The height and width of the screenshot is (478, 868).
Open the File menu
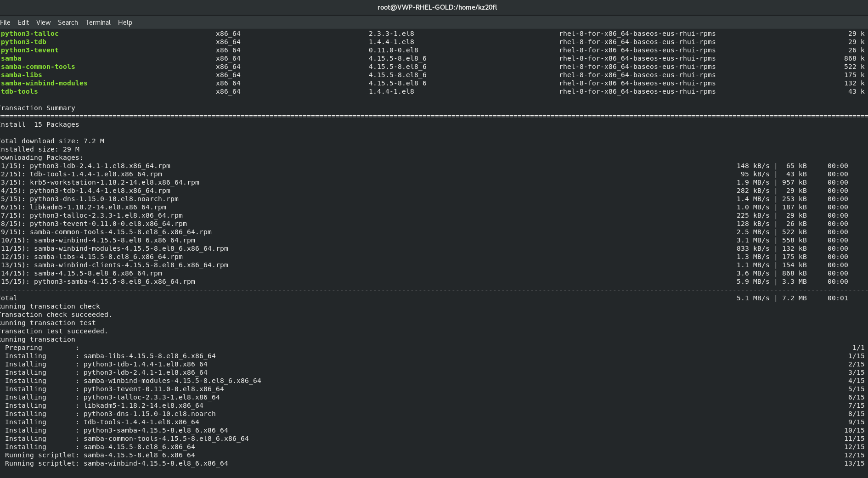coord(5,22)
